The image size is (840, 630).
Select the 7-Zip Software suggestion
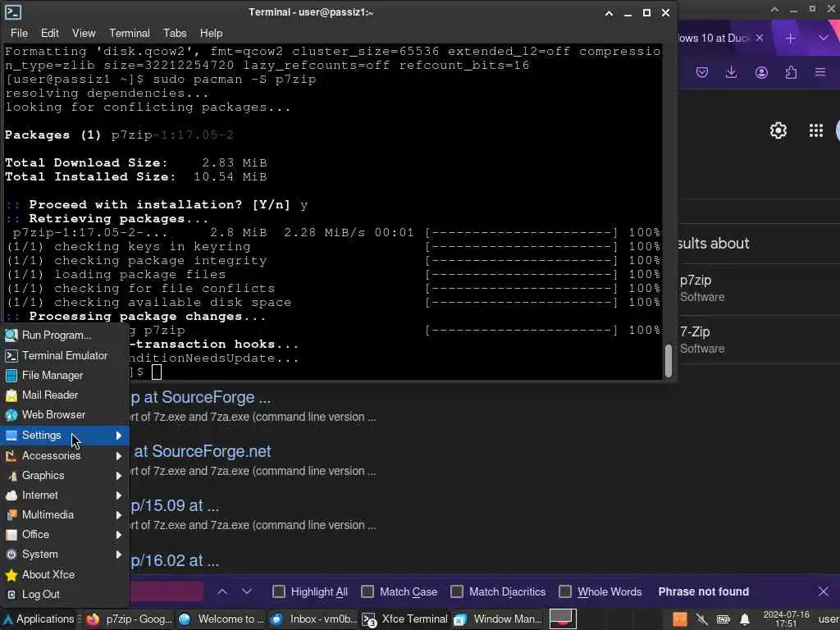759,340
